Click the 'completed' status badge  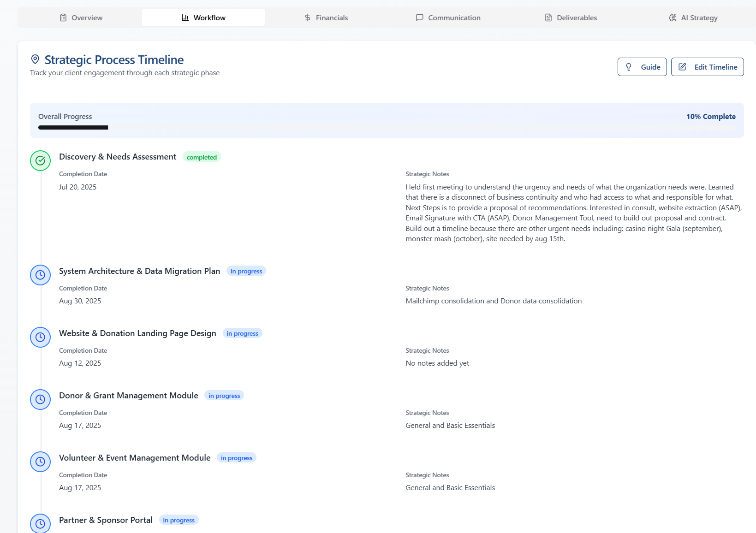[x=202, y=157]
